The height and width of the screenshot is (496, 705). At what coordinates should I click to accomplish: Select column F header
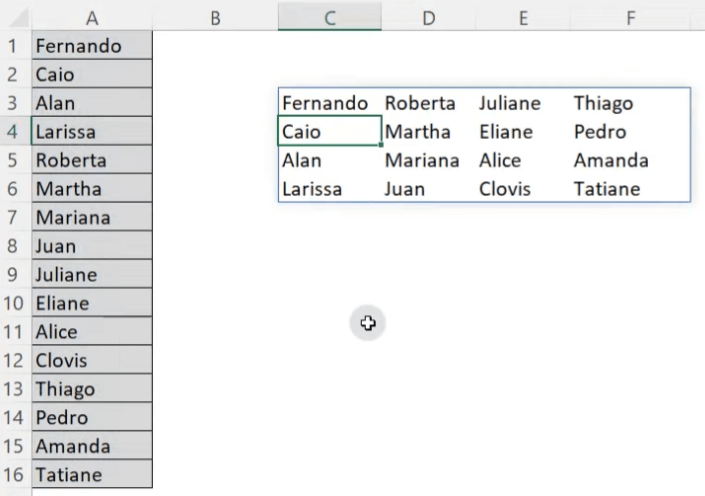pos(630,18)
